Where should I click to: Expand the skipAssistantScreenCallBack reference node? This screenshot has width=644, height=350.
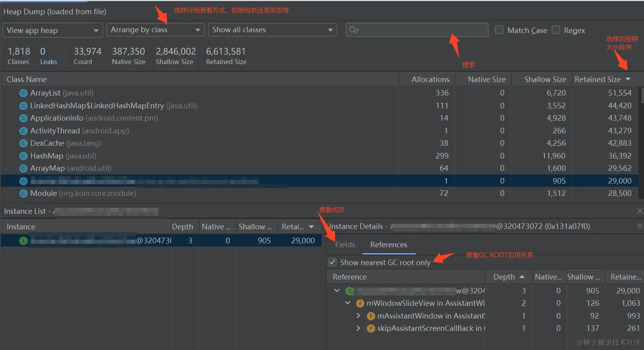click(x=358, y=328)
